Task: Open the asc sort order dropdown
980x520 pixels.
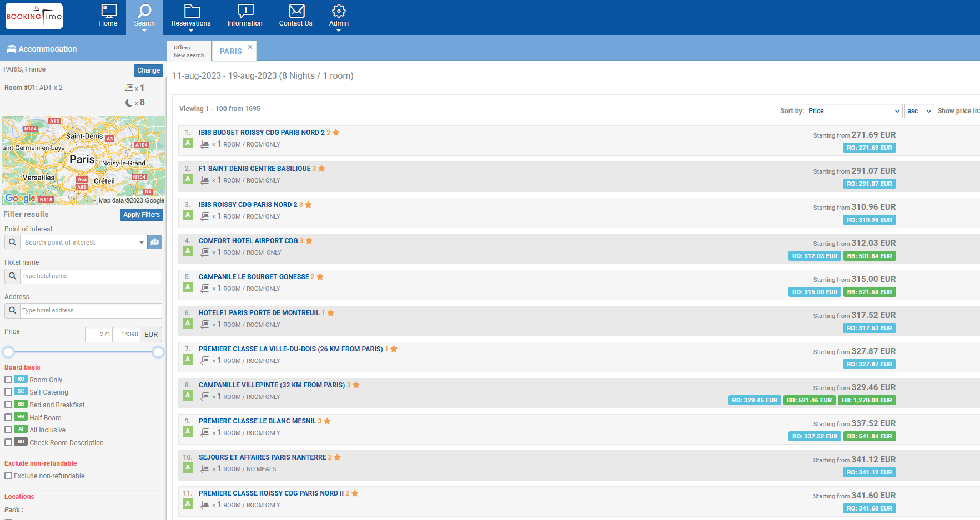Action: pyautogui.click(x=919, y=111)
